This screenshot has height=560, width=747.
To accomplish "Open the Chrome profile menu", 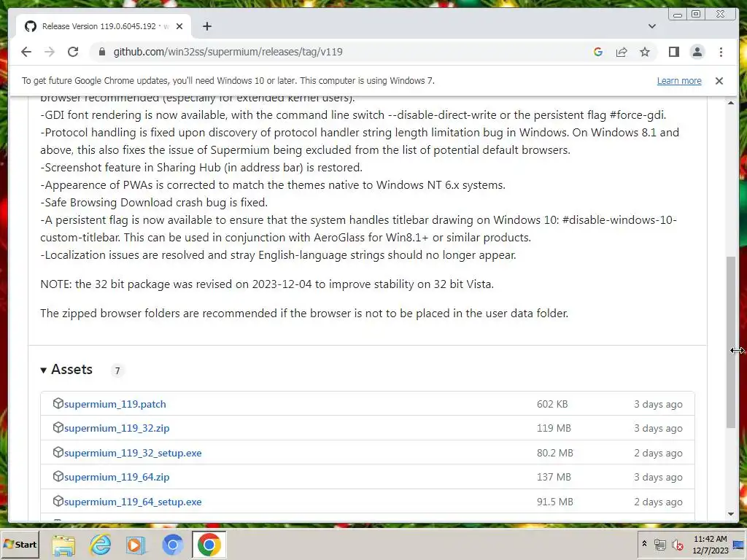I will pyautogui.click(x=697, y=52).
